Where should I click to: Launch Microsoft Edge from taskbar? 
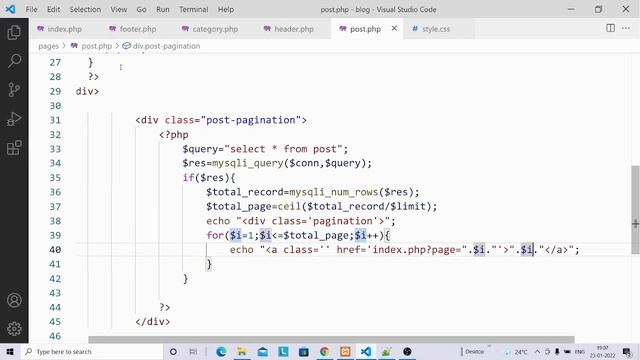point(221,351)
